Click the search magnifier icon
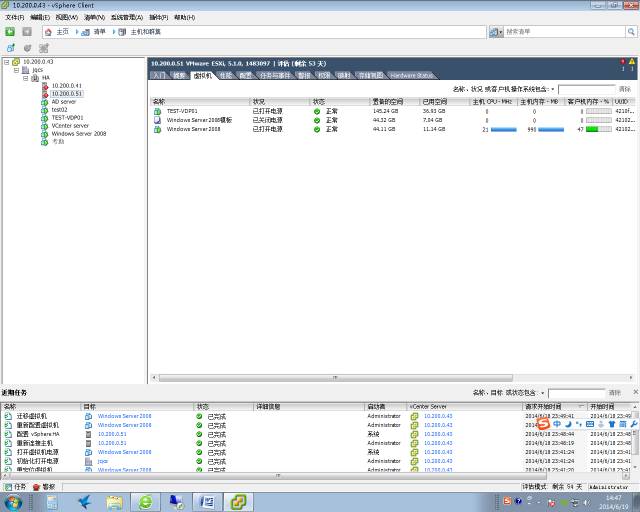Image resolution: width=640 pixels, height=512 pixels. [x=631, y=31]
